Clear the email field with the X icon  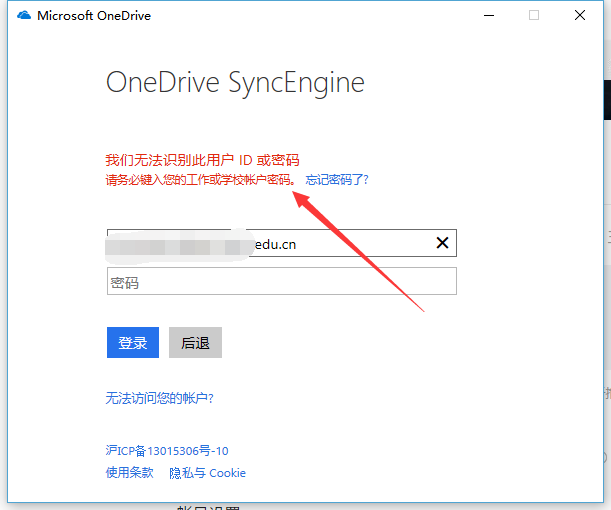(443, 243)
